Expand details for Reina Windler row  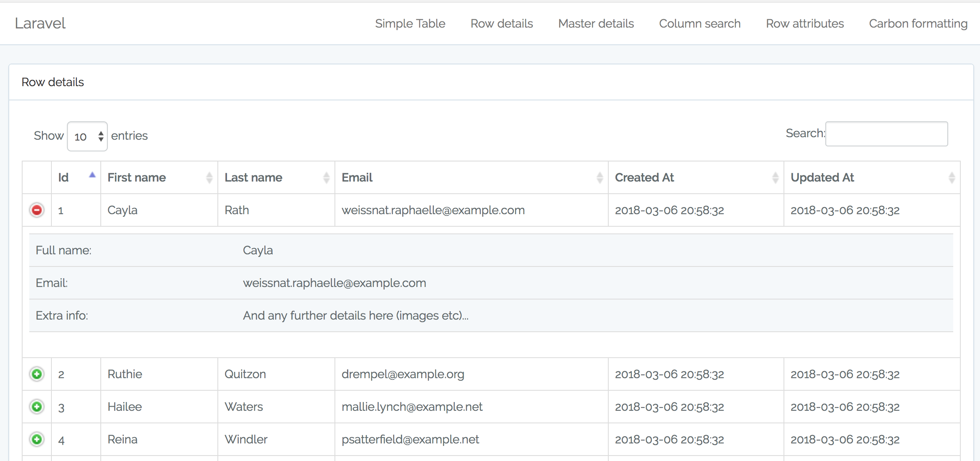pos(37,439)
